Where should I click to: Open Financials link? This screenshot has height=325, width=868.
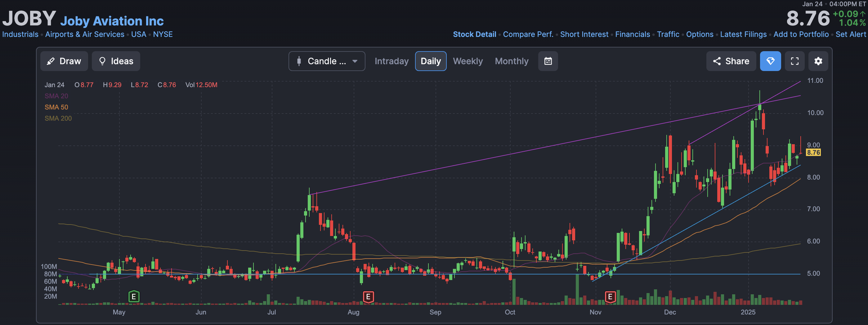pos(633,34)
